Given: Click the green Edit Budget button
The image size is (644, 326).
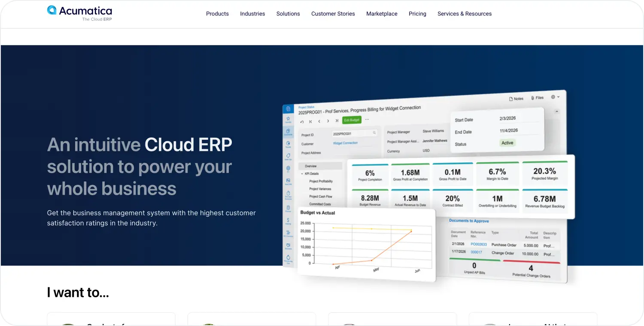Looking at the screenshot, I should [x=352, y=120].
